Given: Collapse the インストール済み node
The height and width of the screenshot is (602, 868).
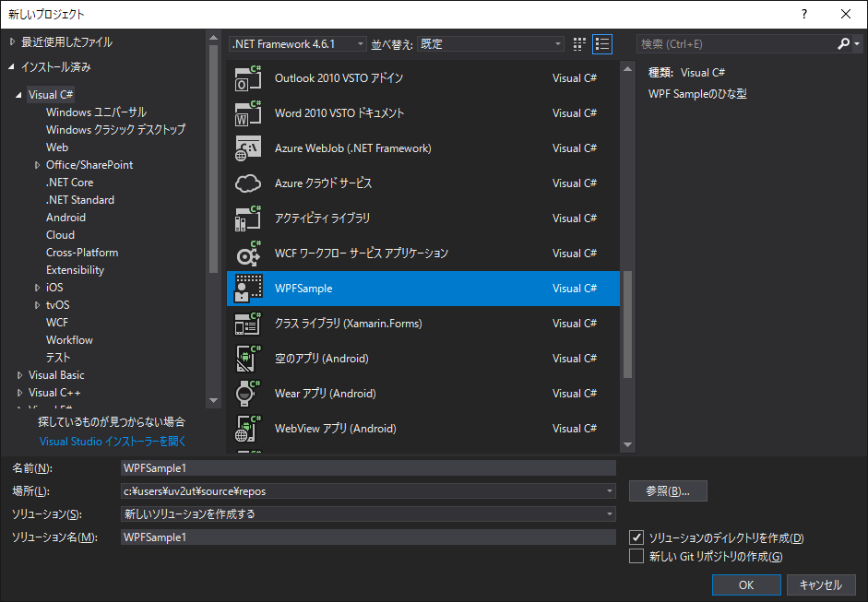Looking at the screenshot, I should [x=12, y=67].
